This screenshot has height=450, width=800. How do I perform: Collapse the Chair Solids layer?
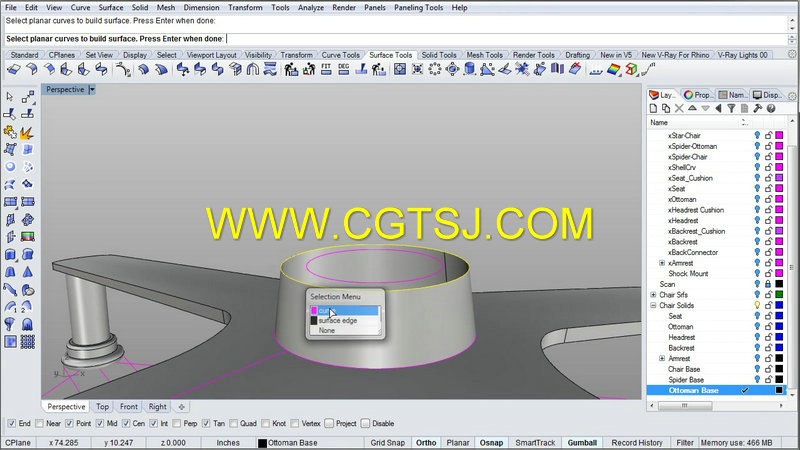[x=653, y=305]
